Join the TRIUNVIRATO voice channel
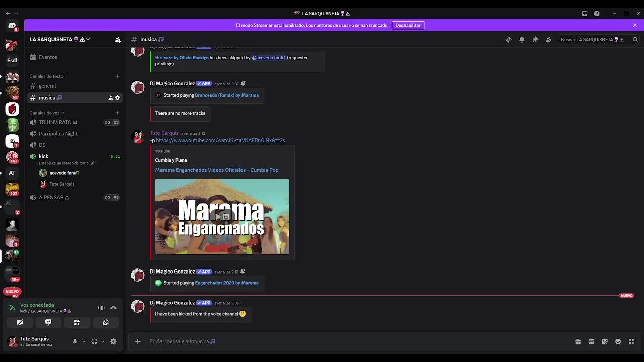 coord(74,122)
